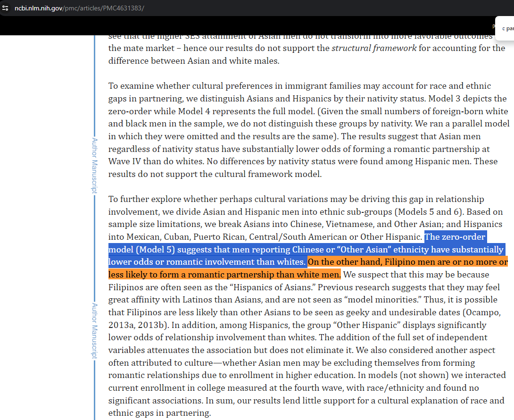Click the orange-highlighted sentence "On the other hand, Filipino men"
The width and height of the screenshot is (514, 420).
coord(308,268)
